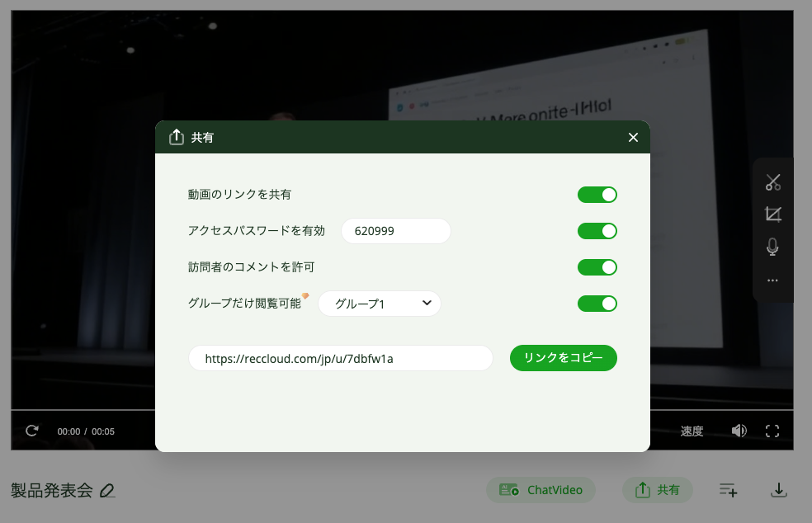The height and width of the screenshot is (523, 812).
Task: Expand the group selection chevron
Action: 427,304
